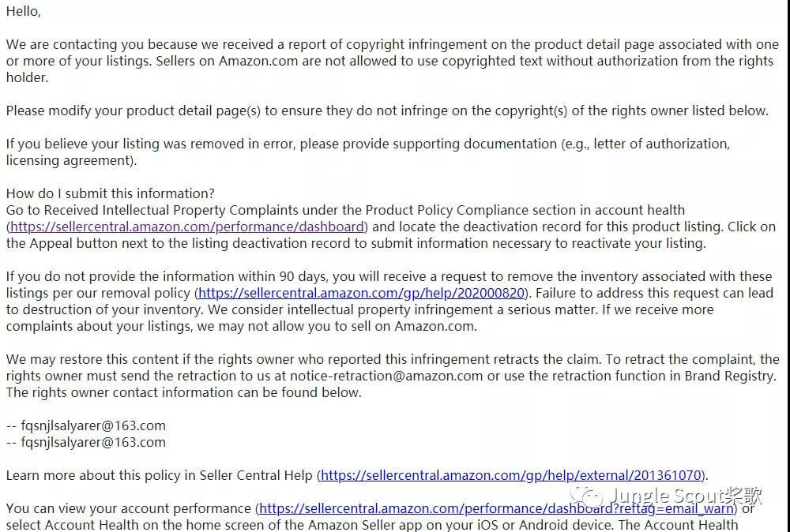790x532 pixels.
Task: Open the dashboard?reftag=email_warn performance link
Action: [x=496, y=508]
